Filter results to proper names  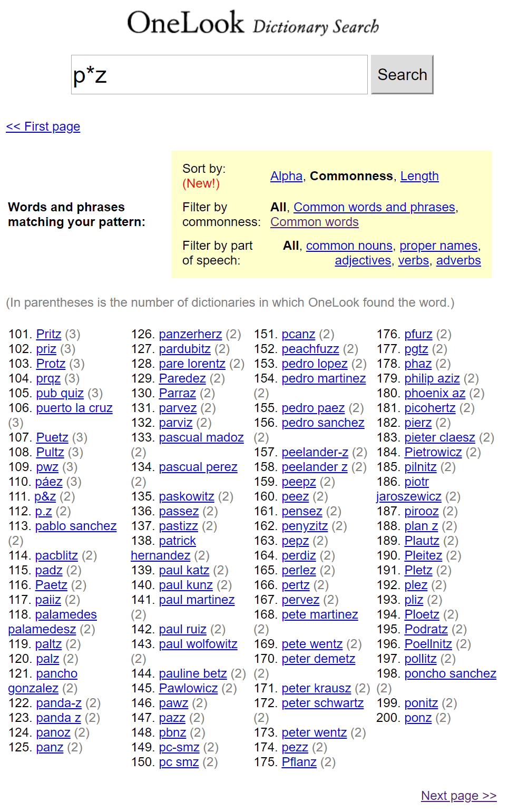click(x=438, y=246)
